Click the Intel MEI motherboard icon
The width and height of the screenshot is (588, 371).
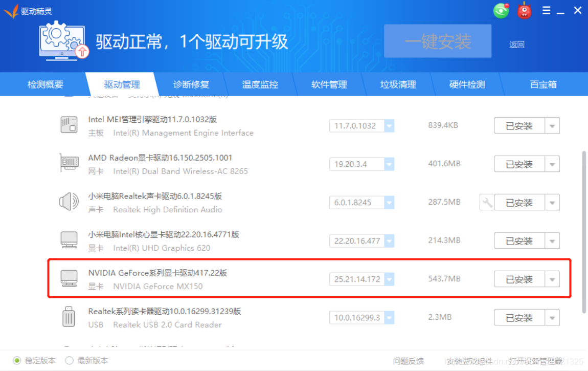(69, 125)
